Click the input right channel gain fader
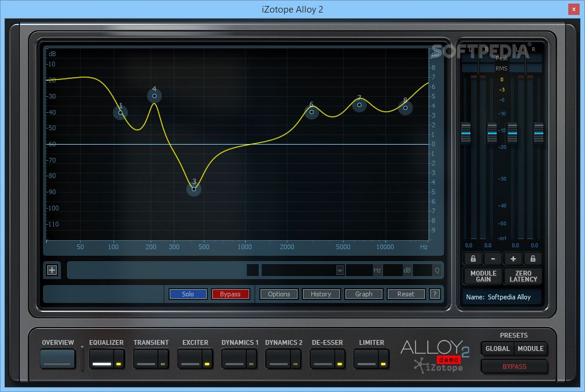This screenshot has width=585, height=392. coord(492,133)
